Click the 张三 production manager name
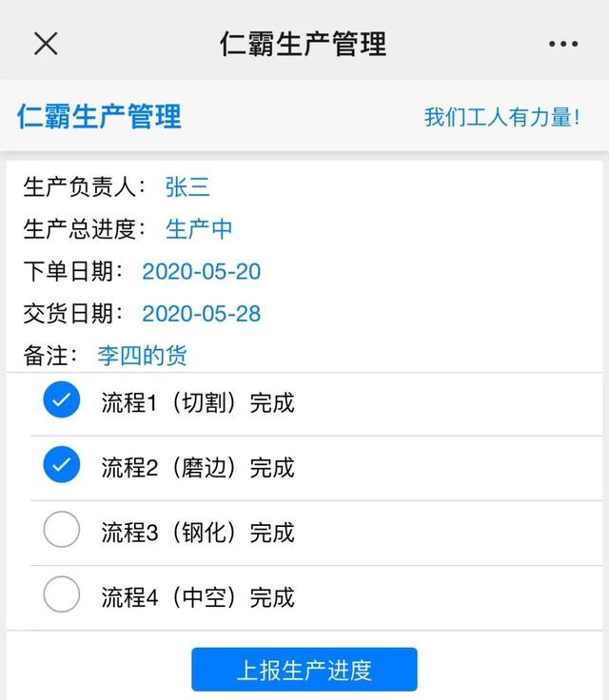The width and height of the screenshot is (609, 700). pos(187,186)
